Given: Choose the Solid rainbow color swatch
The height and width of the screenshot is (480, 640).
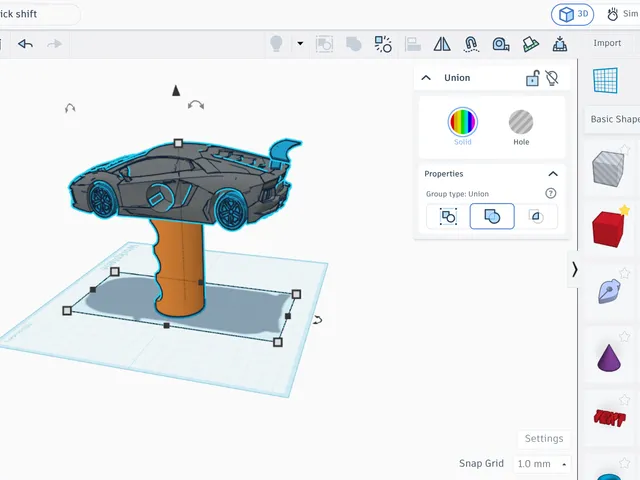Looking at the screenshot, I should coord(462,122).
